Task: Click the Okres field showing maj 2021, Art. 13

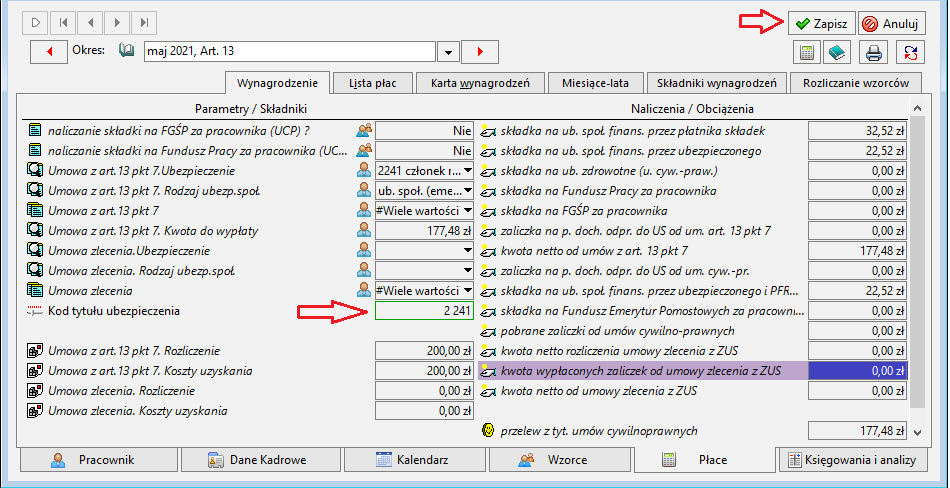Action: click(x=290, y=52)
